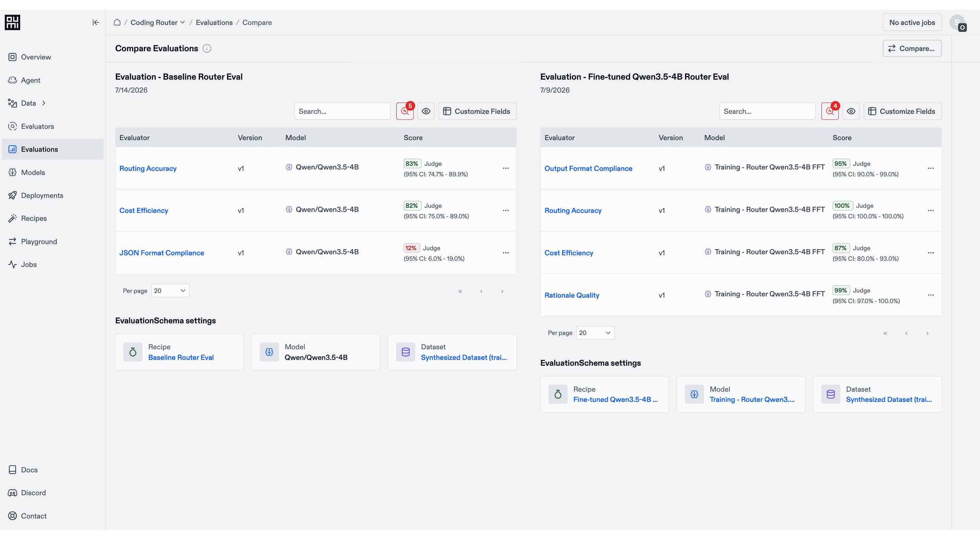Screen dimensions: 980x540
Task: Open Jobs in the sidebar
Action: click(x=53, y=265)
